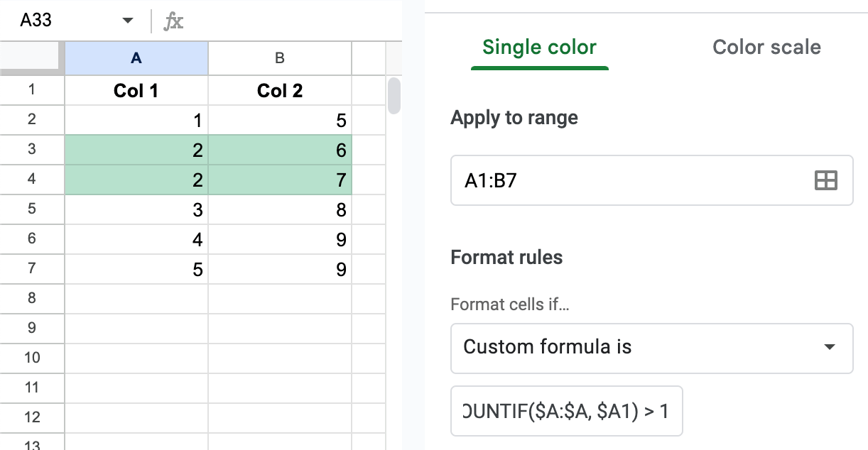Click the fx formula icon
The image size is (868, 450).
tap(173, 21)
